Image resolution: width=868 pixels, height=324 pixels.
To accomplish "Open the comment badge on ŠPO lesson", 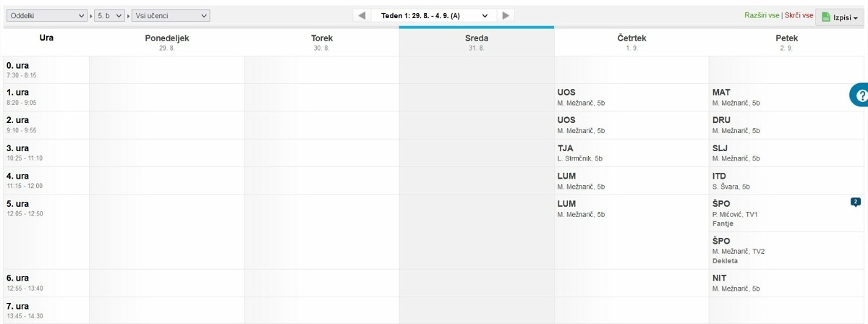I will click(856, 202).
